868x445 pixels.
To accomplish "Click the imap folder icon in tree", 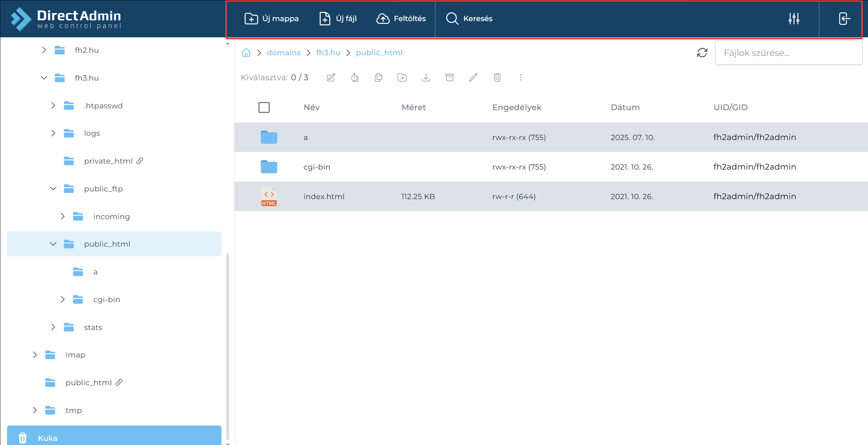I will point(50,355).
